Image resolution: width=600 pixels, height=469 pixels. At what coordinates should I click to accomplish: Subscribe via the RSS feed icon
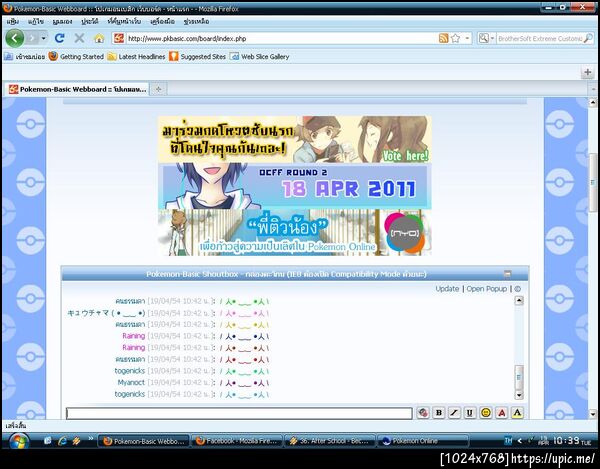tap(443, 38)
